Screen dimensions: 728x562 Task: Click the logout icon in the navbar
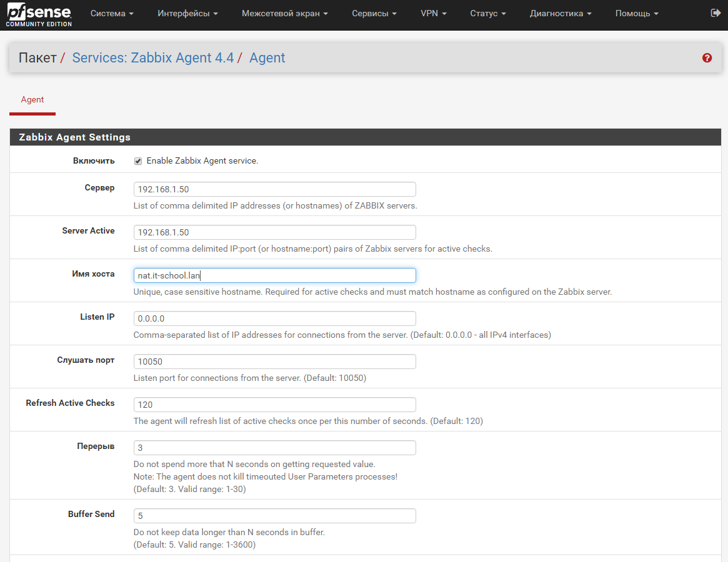pyautogui.click(x=716, y=13)
